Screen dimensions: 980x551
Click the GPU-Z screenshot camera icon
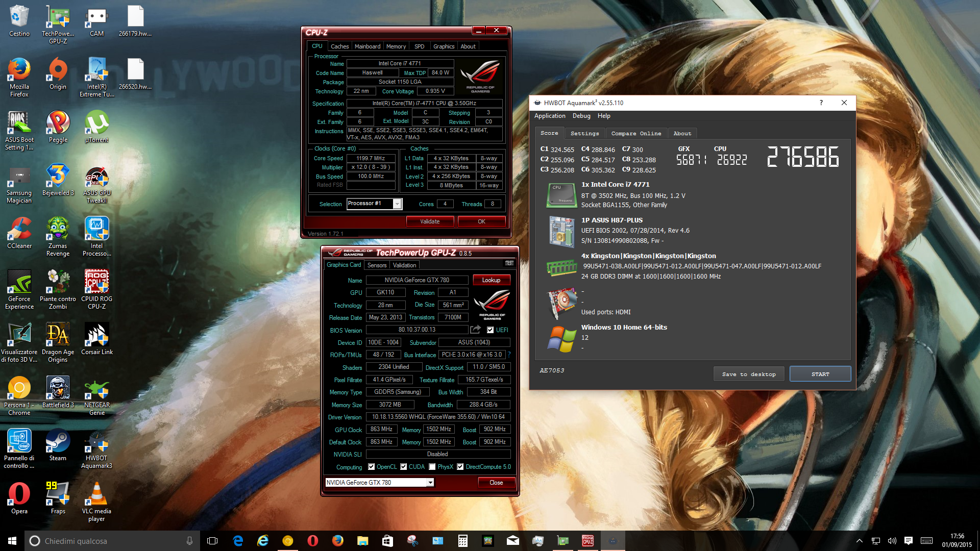[509, 263]
